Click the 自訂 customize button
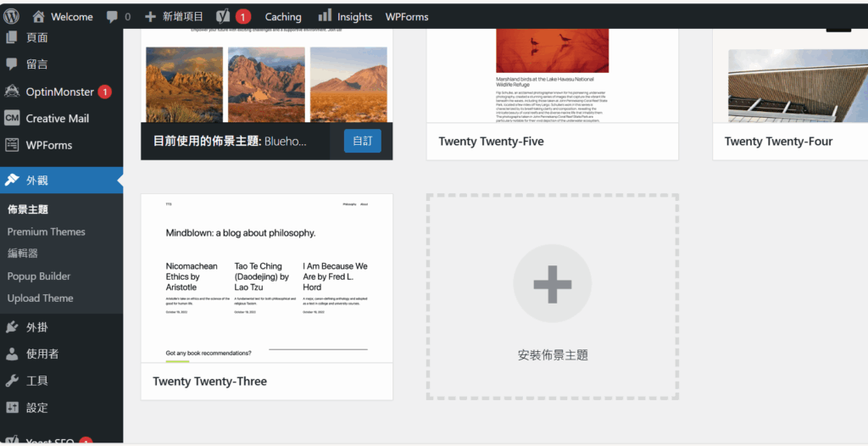 click(x=363, y=141)
